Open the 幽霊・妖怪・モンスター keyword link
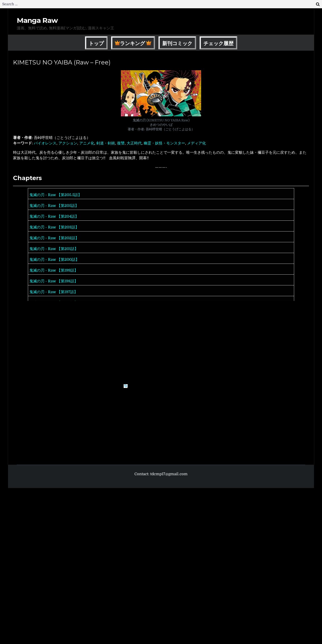 tap(164, 143)
